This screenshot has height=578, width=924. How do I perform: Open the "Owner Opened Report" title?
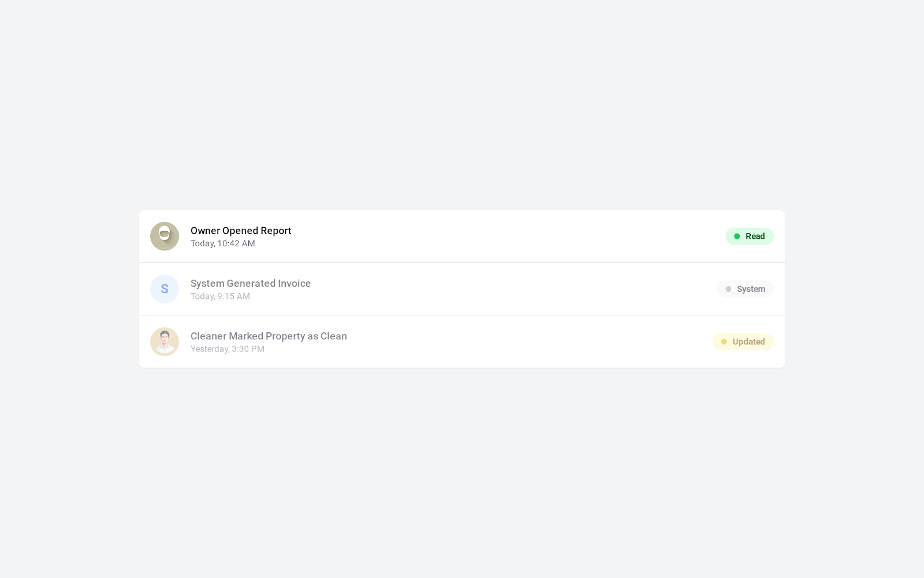241,231
